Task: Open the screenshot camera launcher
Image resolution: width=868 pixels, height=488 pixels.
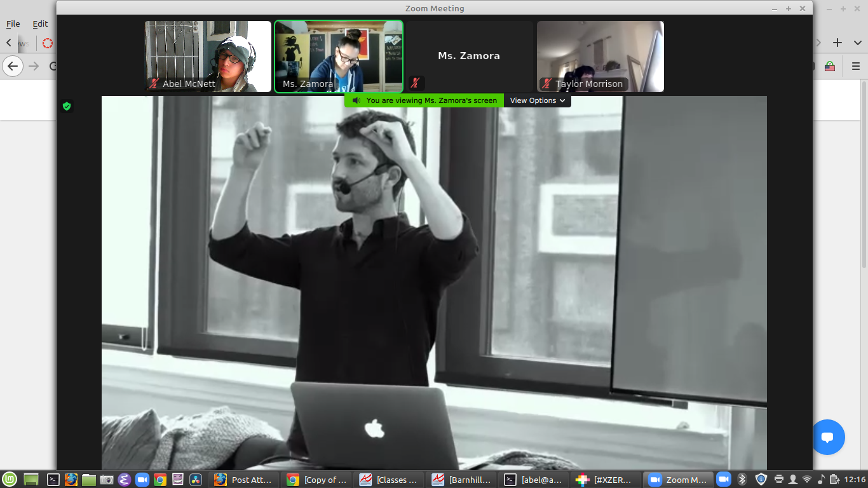Action: 107,480
